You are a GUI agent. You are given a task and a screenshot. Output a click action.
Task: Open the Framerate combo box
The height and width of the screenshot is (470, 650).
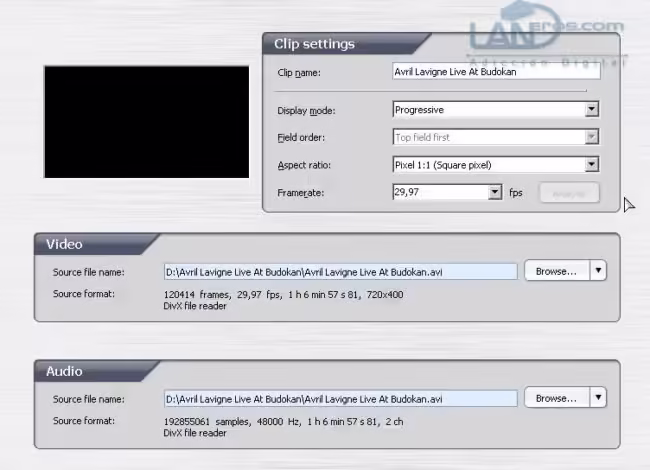coord(447,192)
